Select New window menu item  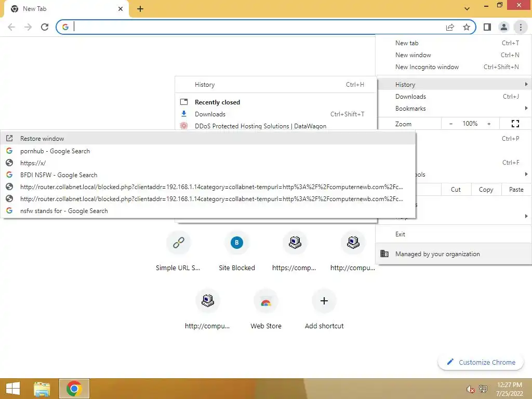point(454,55)
